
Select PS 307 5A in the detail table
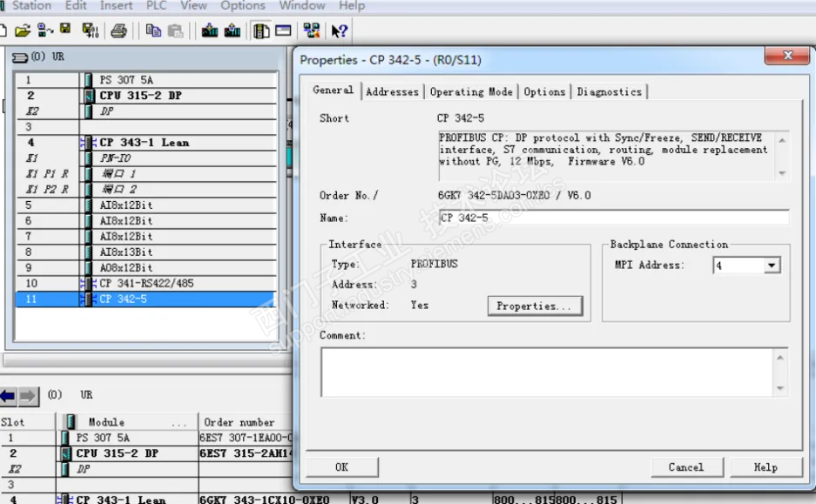point(103,438)
